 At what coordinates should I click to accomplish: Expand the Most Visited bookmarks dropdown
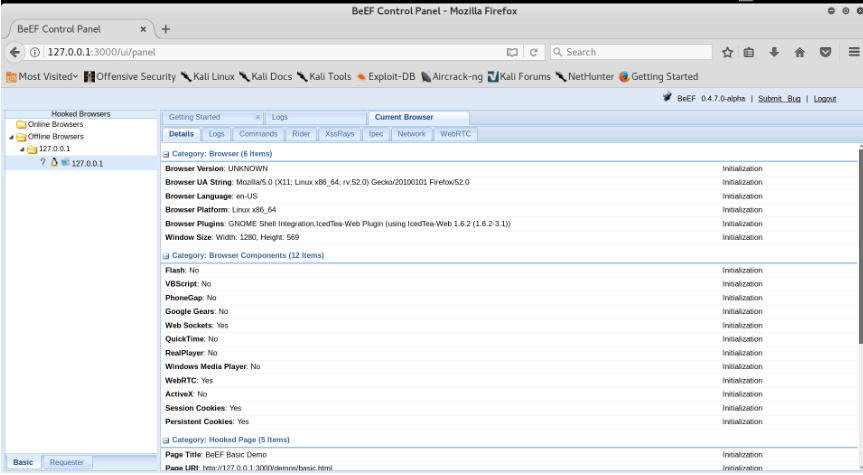42,77
